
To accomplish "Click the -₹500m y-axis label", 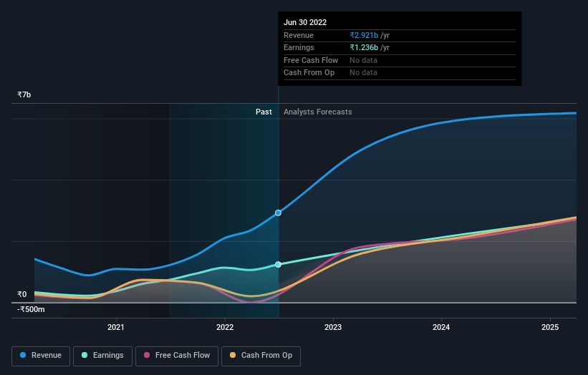I will tap(31, 309).
